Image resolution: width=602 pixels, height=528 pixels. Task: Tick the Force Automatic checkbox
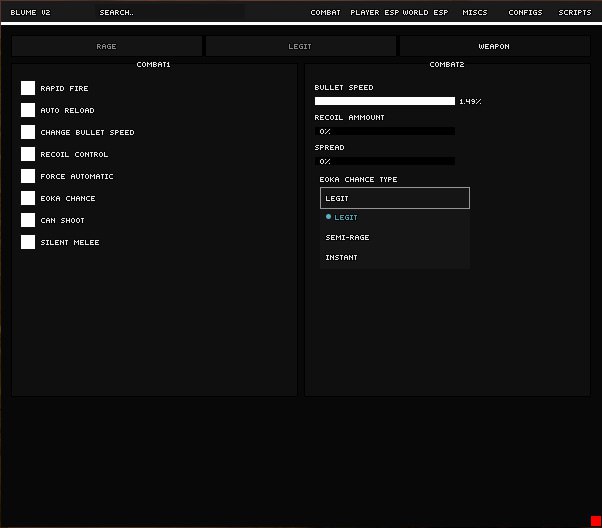(x=28, y=177)
